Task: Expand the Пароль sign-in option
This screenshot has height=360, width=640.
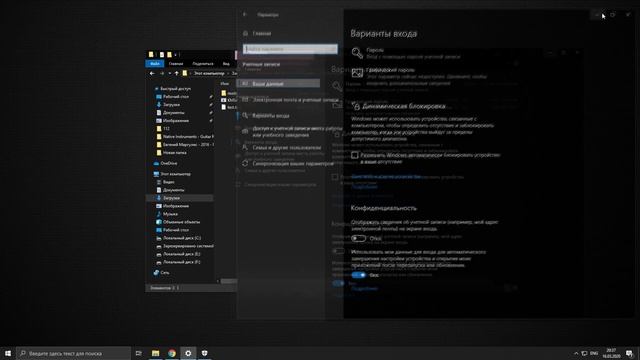Action: click(406, 53)
